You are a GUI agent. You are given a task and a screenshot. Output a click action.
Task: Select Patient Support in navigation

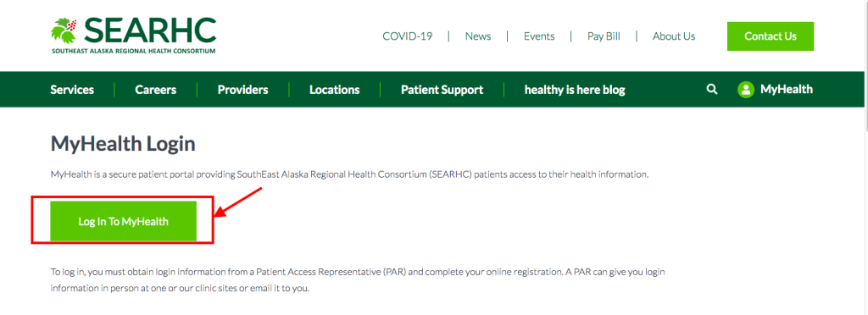click(442, 90)
